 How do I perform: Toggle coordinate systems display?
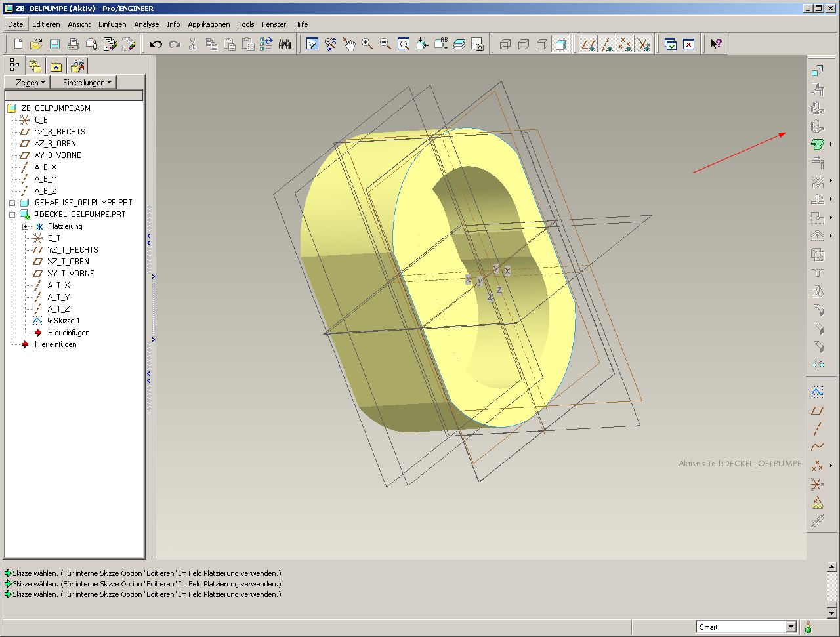pos(644,44)
